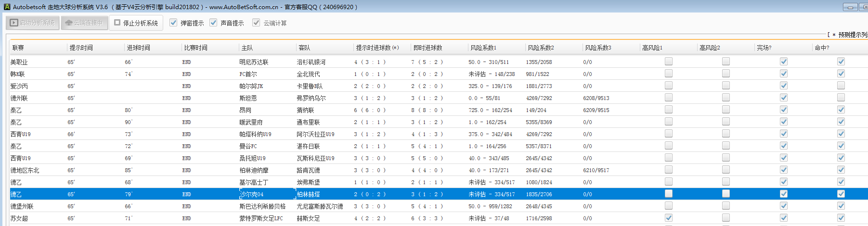Click the 主队 column header
868x226 pixels.
247,48
